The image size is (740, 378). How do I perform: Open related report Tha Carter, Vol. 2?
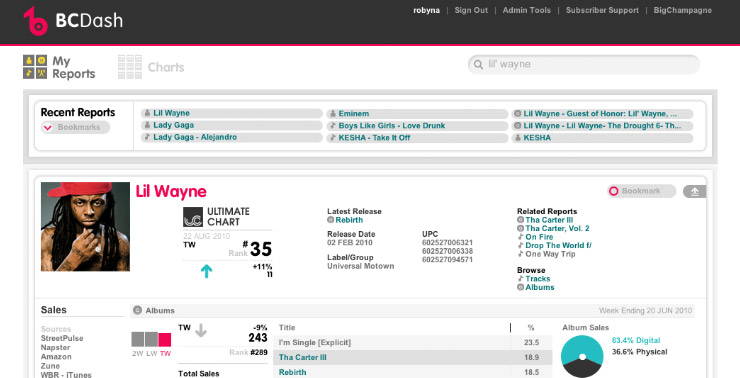click(x=557, y=228)
